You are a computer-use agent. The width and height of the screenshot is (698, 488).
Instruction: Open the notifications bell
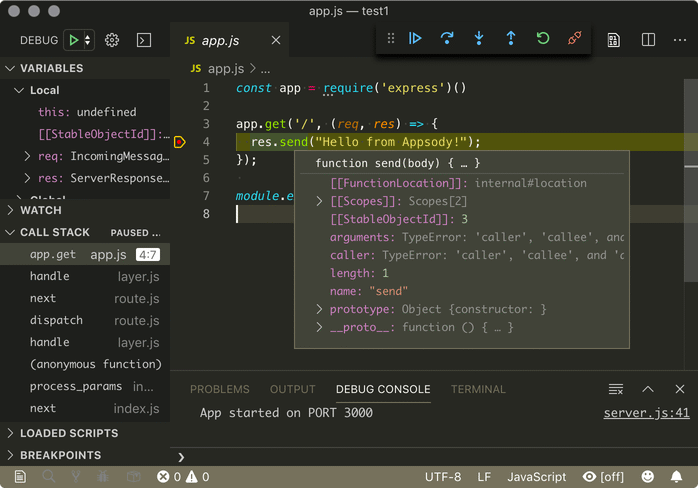tap(676, 477)
